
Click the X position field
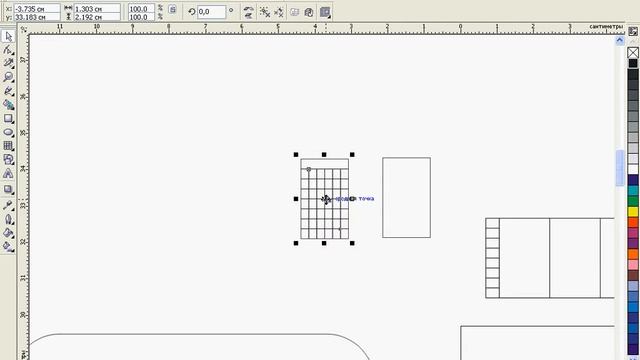(37, 9)
